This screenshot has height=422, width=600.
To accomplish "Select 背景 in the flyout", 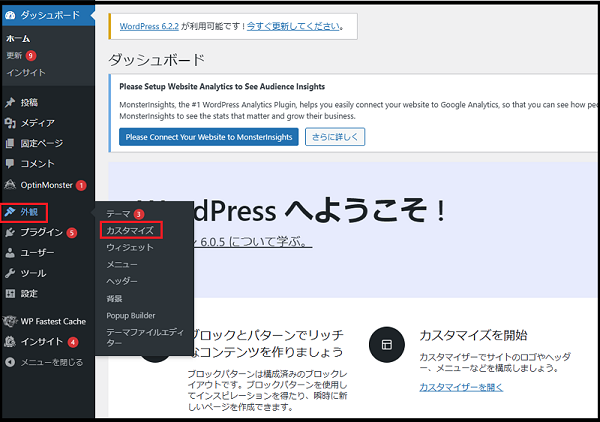I will (114, 298).
